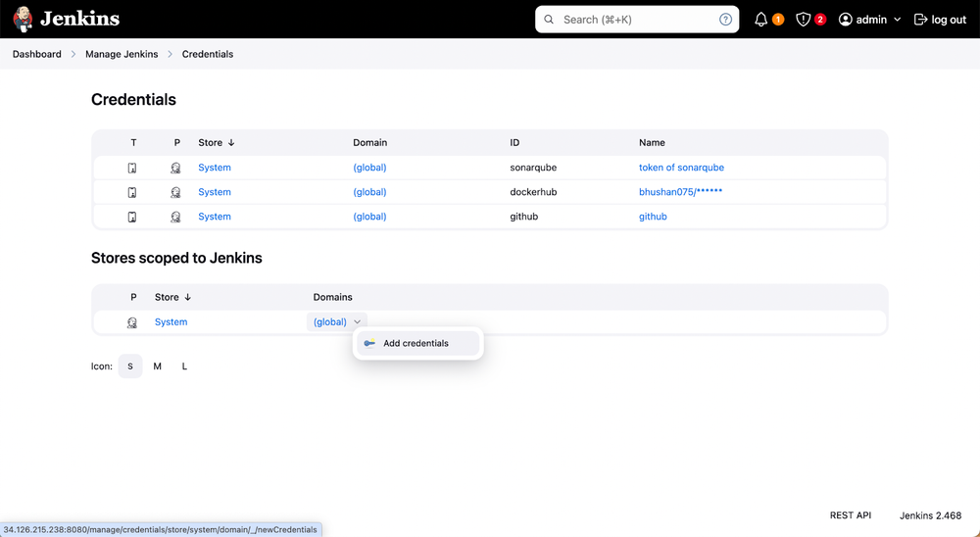Select large icon size L
Screen dimensions: 980x537
pyautogui.click(x=184, y=366)
